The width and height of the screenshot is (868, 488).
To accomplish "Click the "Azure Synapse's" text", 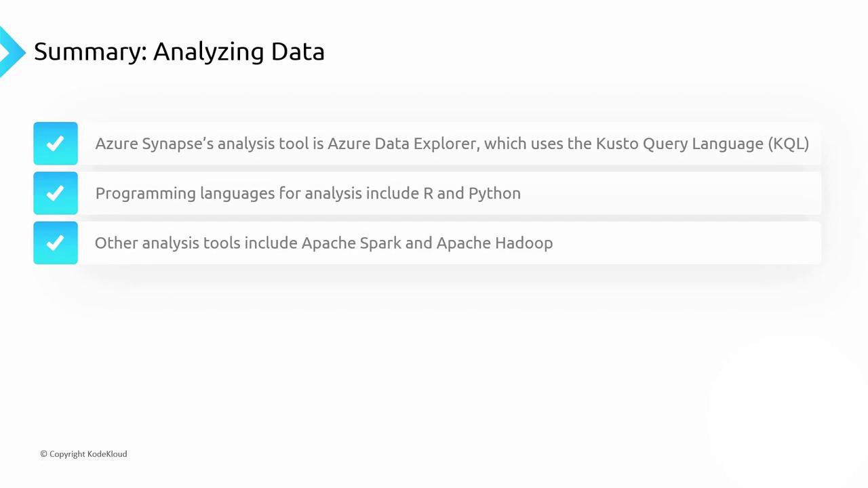I will (x=154, y=144).
